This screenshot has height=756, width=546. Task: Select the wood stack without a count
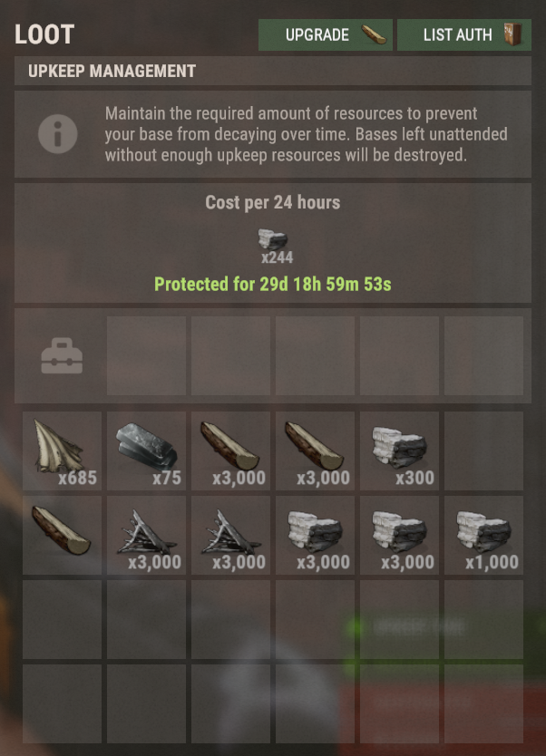(63, 535)
